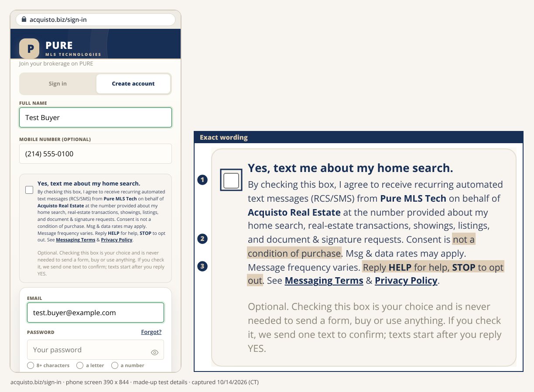Open Messaging Terms link in phone form
Viewport: 534px width, 392px height.
75,240
